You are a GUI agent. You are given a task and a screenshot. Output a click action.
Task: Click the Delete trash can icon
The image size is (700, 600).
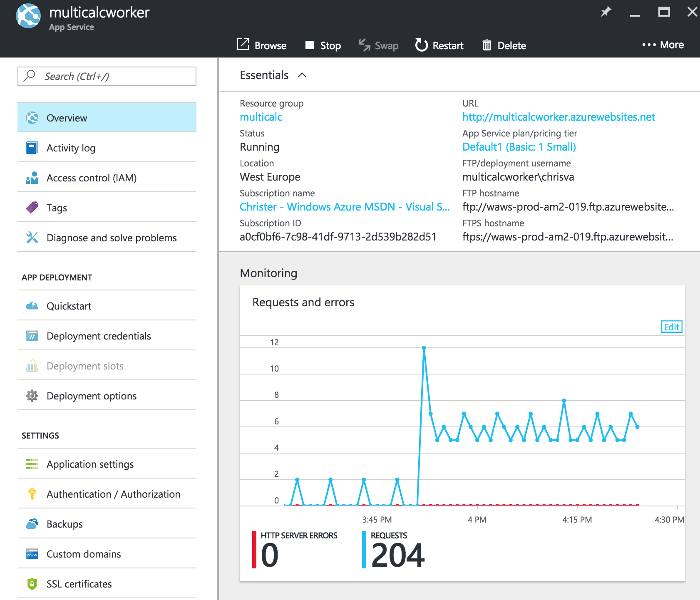(x=487, y=45)
